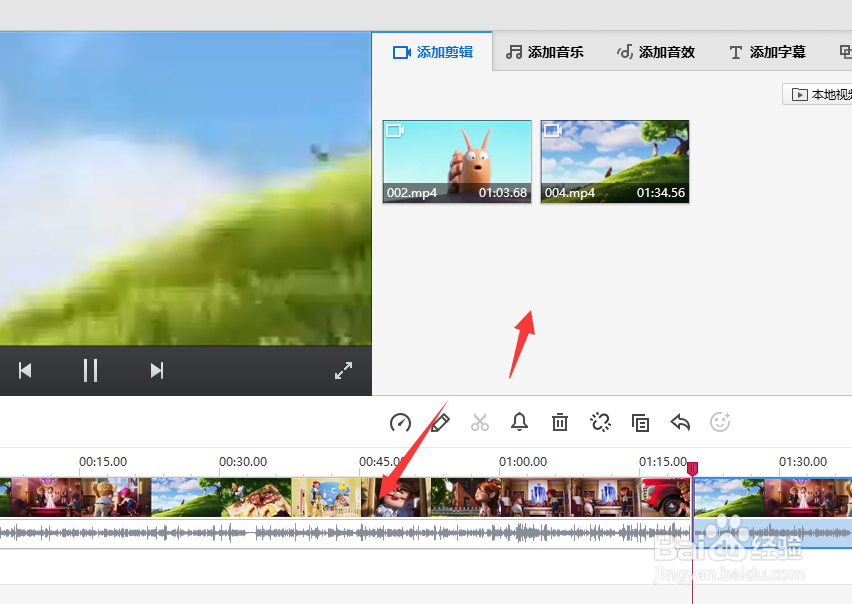The height and width of the screenshot is (604, 852).
Task: Open the 添加字幕 tab
Action: click(x=766, y=51)
